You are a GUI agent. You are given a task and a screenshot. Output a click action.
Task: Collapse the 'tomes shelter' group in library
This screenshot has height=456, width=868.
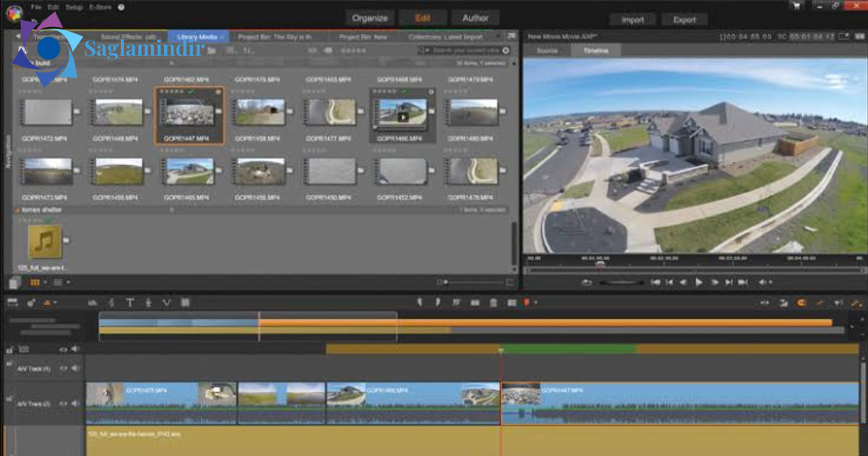(18, 210)
